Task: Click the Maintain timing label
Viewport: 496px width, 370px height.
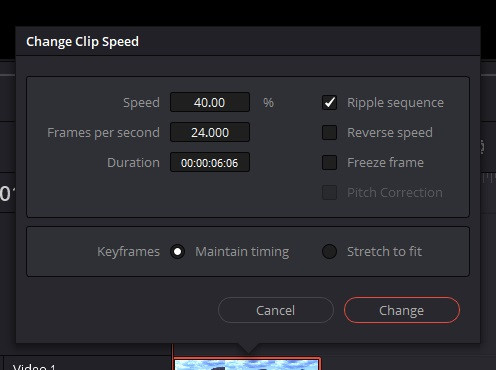Action: [242, 252]
